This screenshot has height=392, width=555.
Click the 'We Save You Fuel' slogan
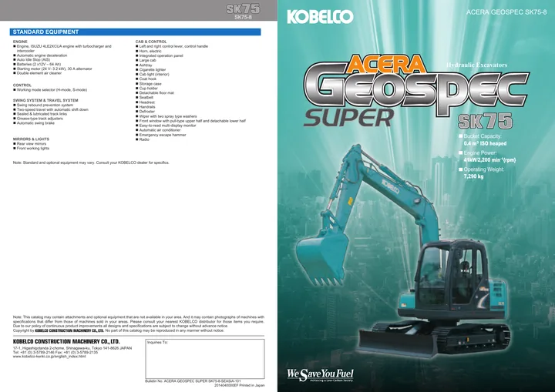(320, 374)
